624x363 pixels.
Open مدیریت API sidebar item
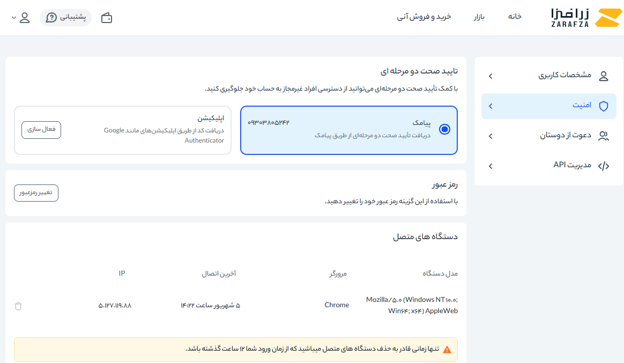coord(549,166)
